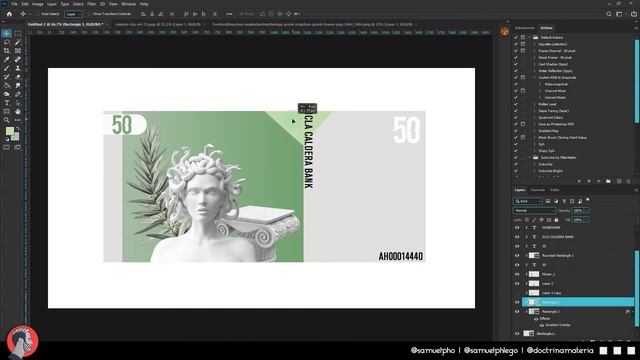Collapse Custom RGB to Grayscale action
The image size is (640, 360).
[535, 78]
